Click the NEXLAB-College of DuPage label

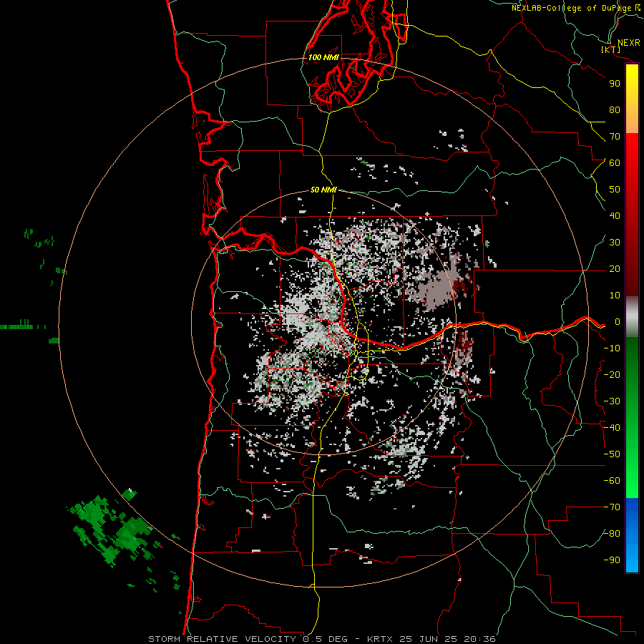coord(571,8)
